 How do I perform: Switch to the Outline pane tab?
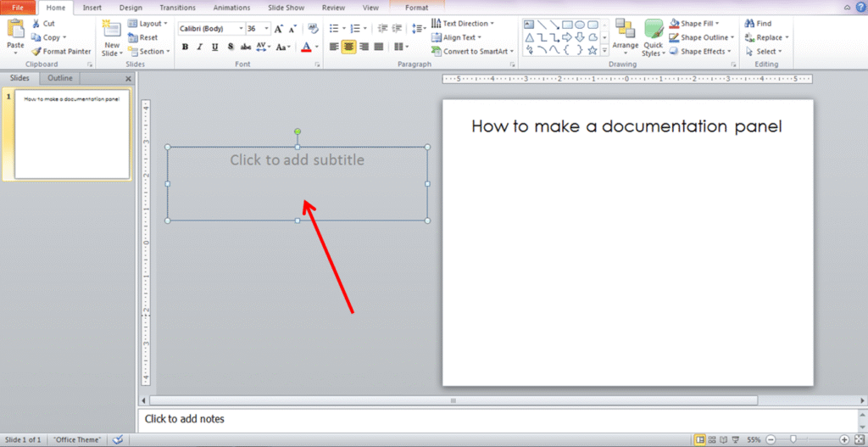coord(60,78)
